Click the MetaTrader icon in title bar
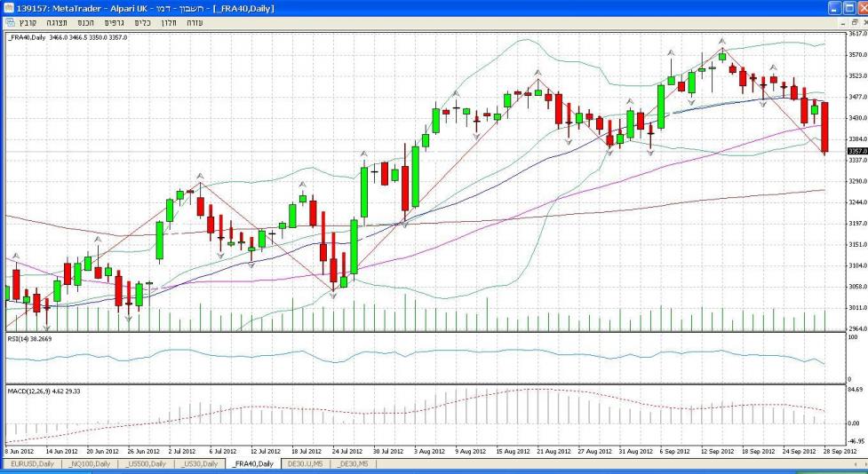The height and width of the screenshot is (474, 868). [8, 8]
